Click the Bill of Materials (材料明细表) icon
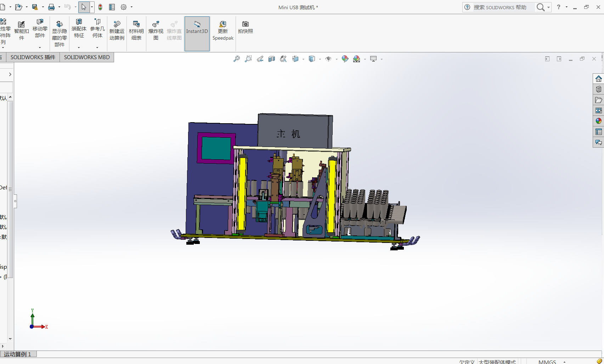 tap(136, 31)
